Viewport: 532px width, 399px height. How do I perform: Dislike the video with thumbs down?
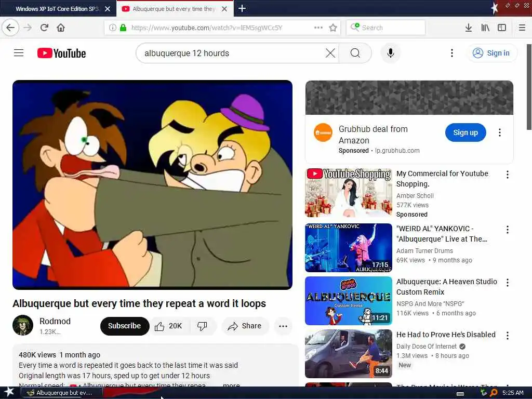[203, 326]
